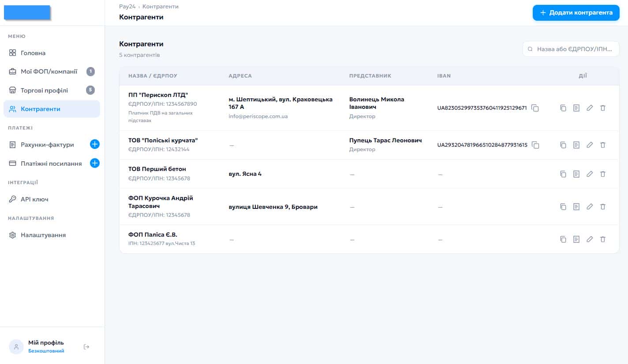Click representative Волинець Микола Іванович
The height and width of the screenshot is (364, 628).
(x=377, y=103)
